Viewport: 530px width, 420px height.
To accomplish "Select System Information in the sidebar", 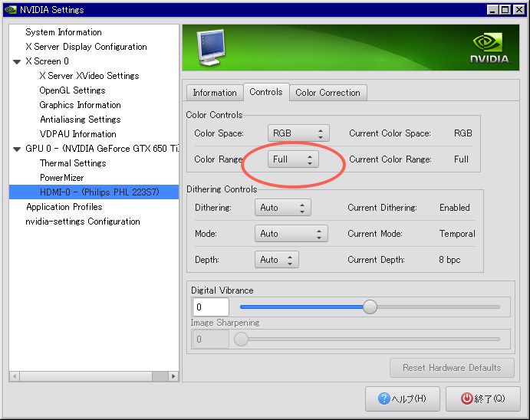I will coord(64,32).
